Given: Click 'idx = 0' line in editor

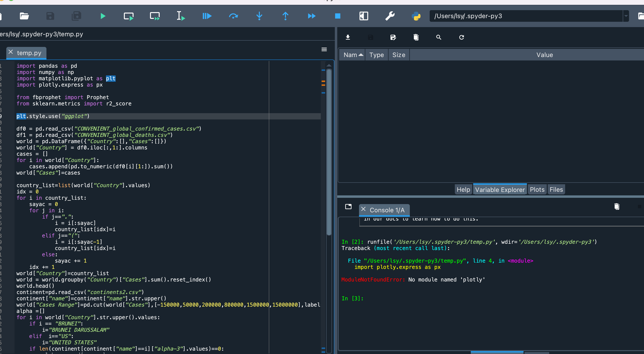Looking at the screenshot, I should point(28,192).
